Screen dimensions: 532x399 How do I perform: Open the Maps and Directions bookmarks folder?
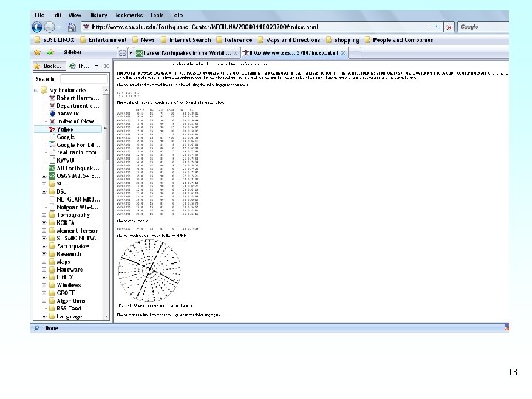[x=292, y=40]
